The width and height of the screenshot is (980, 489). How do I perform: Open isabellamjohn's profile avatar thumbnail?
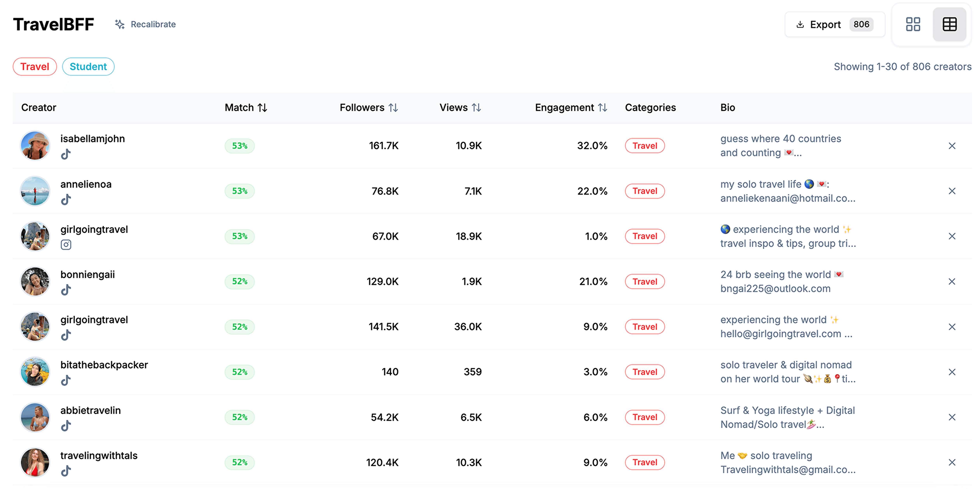(35, 146)
